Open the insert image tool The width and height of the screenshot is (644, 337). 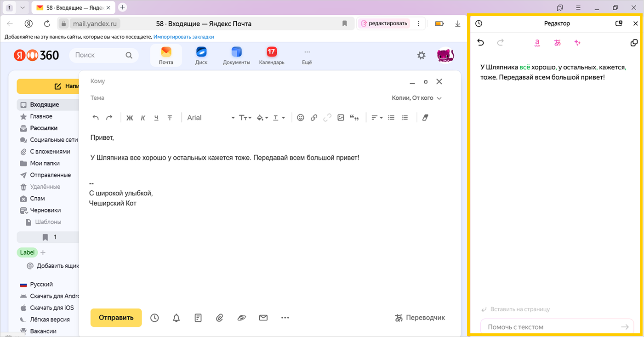click(341, 118)
